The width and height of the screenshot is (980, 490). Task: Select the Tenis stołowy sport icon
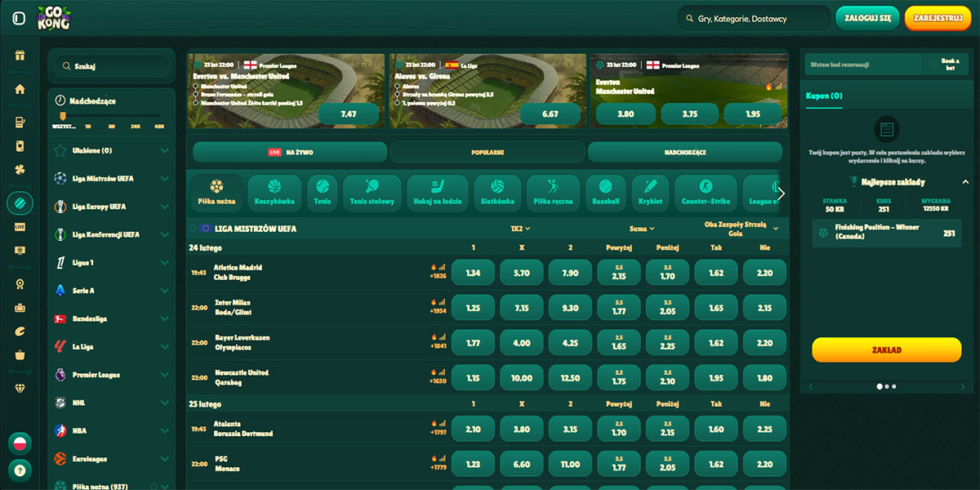coord(372,192)
